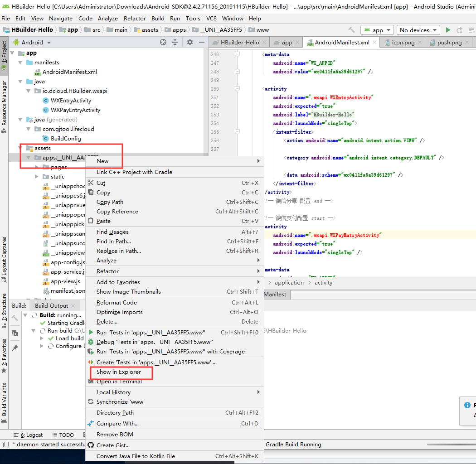
Task: Toggle fold marker at line 348
Action: 238,71
